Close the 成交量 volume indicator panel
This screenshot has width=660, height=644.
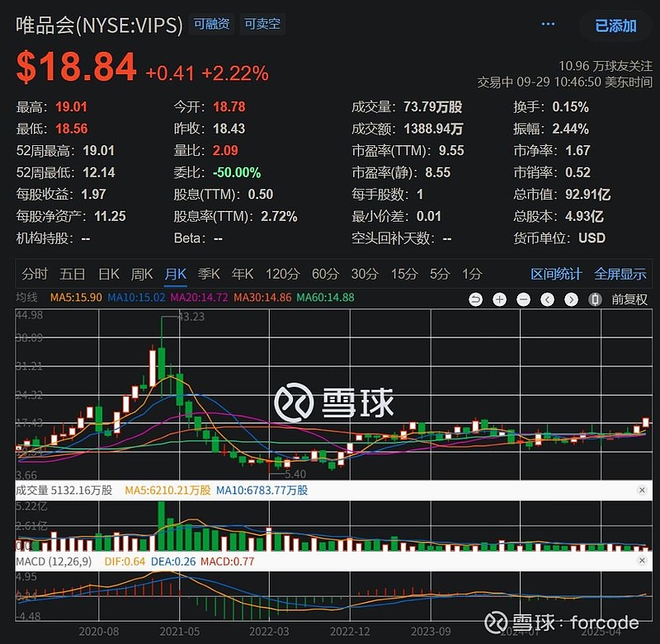pyautogui.click(x=642, y=490)
